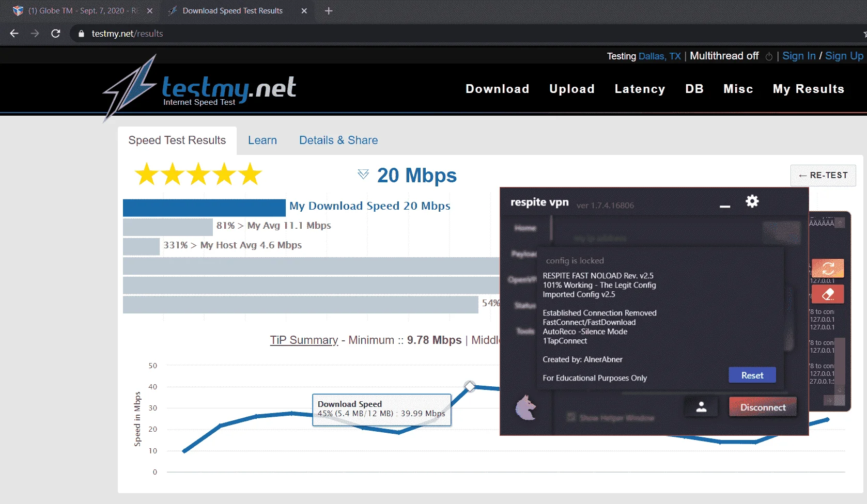This screenshot has height=504, width=867.
Task: Click the Sign Up link
Action: point(844,56)
